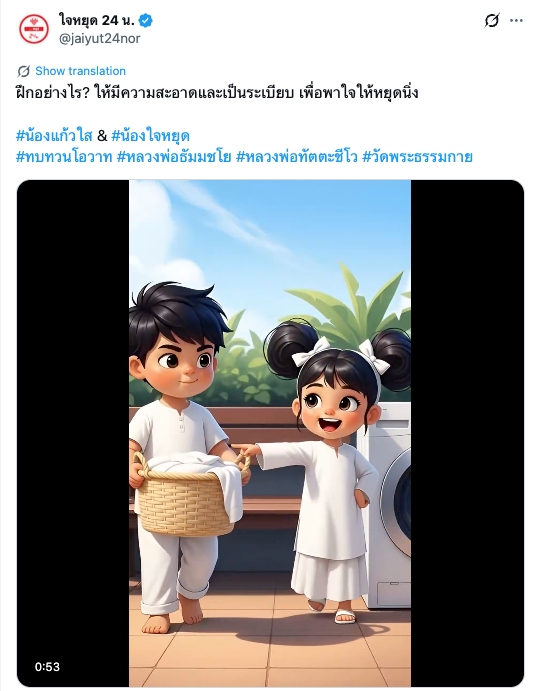Click the translation icon beside Show translation
The height and width of the screenshot is (691, 535).
[23, 71]
